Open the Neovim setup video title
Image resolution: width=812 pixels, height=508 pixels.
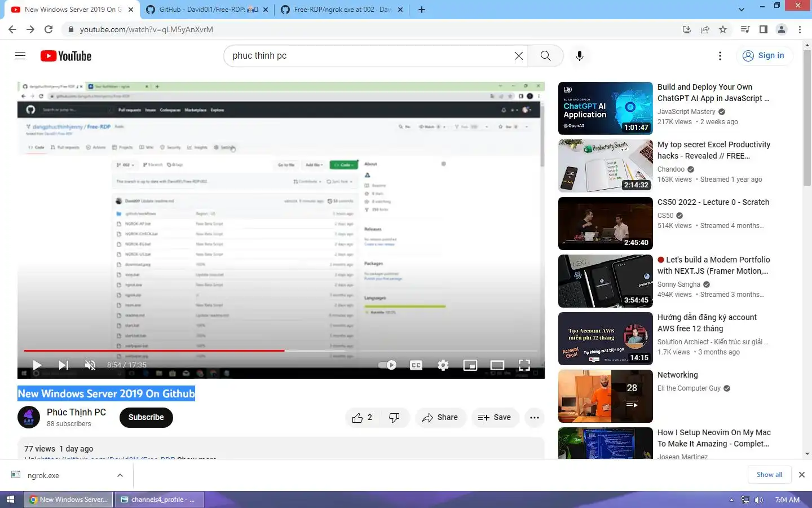[x=714, y=438]
